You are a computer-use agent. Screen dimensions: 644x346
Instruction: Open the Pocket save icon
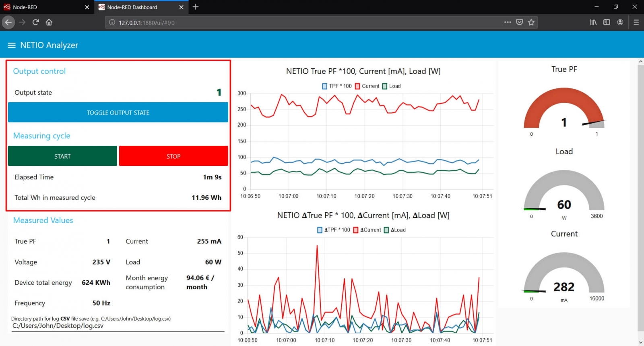tap(519, 23)
